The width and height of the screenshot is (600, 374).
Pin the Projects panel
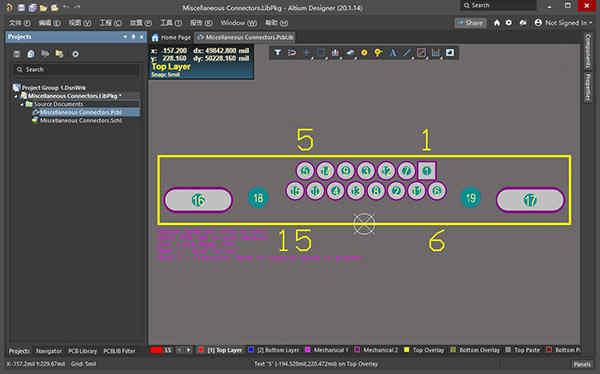point(134,37)
